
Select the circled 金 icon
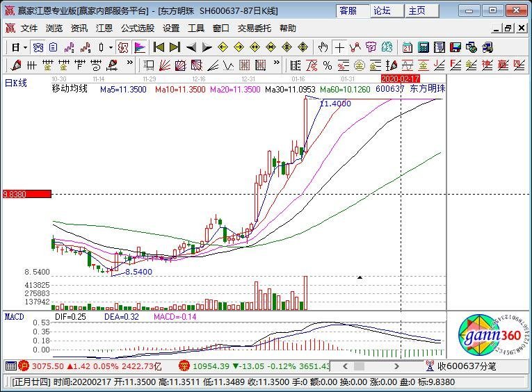[x=360, y=65]
